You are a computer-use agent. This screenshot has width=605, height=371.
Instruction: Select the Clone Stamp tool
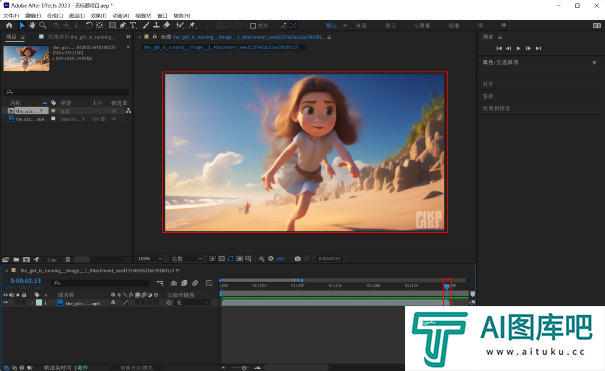156,25
